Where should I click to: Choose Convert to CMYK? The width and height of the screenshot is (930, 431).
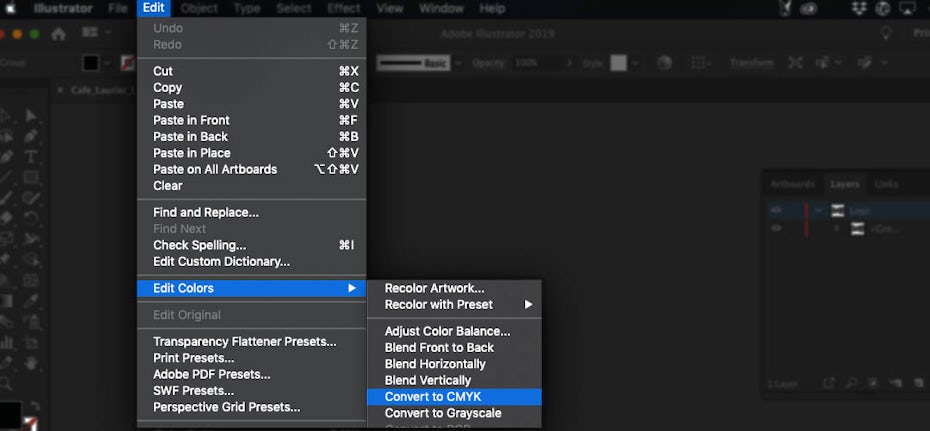(x=432, y=397)
